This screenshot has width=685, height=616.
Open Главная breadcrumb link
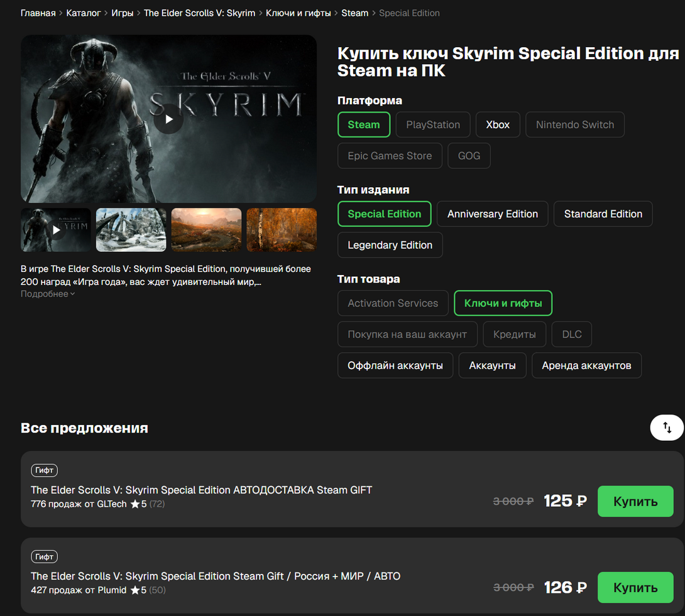pos(38,13)
